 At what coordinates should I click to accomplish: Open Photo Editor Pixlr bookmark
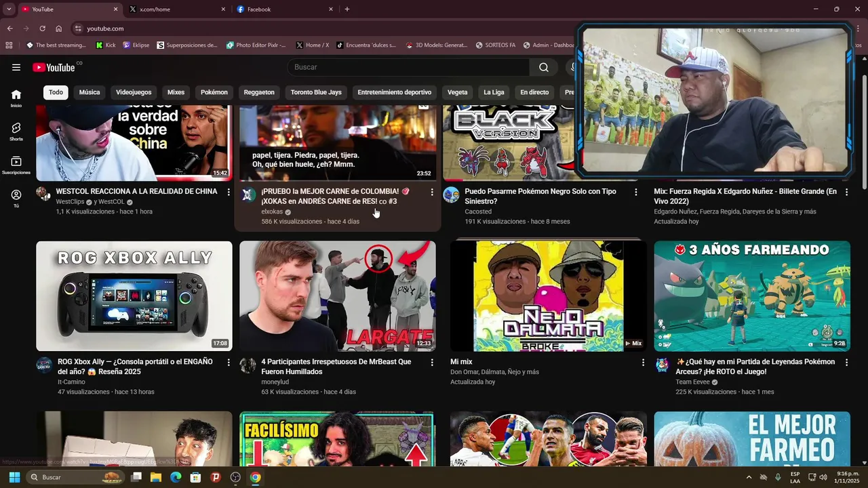tap(256, 45)
